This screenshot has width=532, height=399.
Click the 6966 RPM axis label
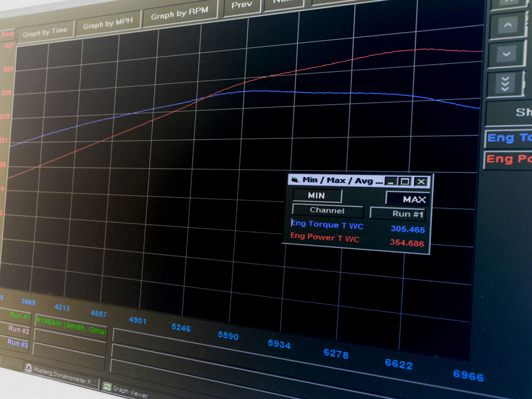click(x=468, y=375)
